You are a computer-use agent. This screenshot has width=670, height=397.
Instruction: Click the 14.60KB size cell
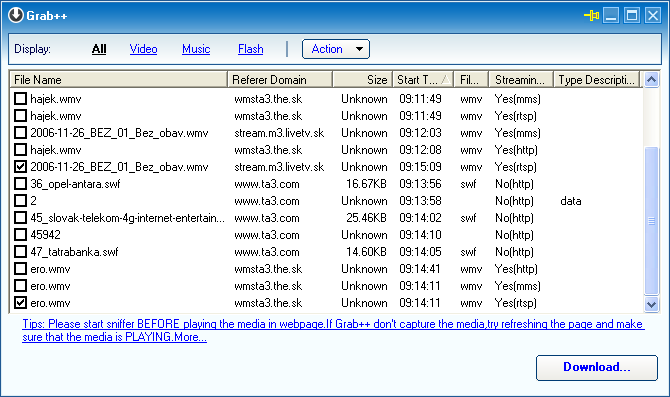pyautogui.click(x=366, y=252)
